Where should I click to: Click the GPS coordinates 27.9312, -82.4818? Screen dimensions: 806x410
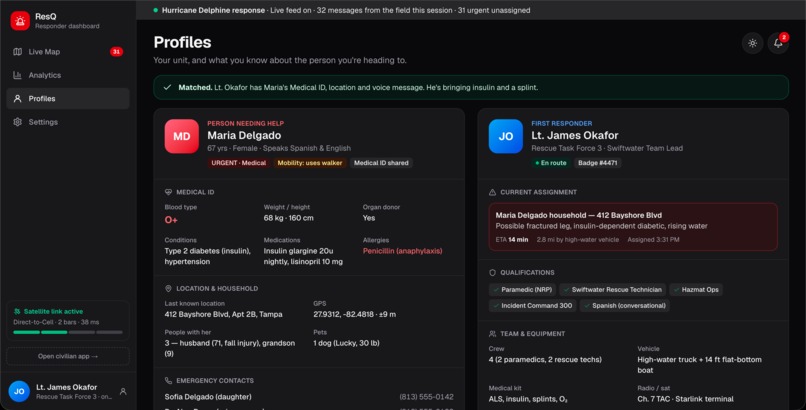(x=343, y=314)
